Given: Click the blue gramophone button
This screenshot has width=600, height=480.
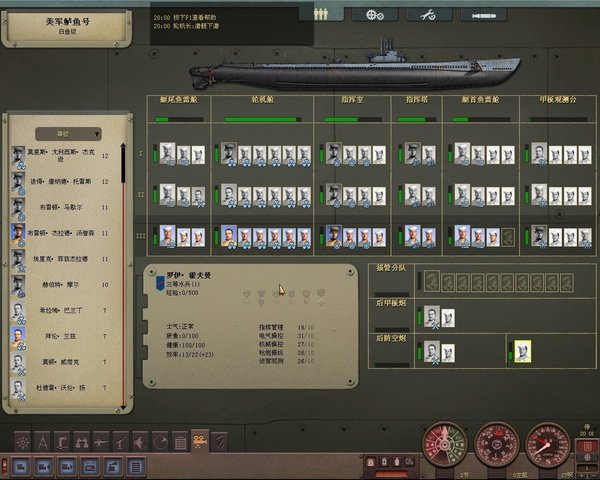Looking at the screenshot, I should [x=112, y=467].
